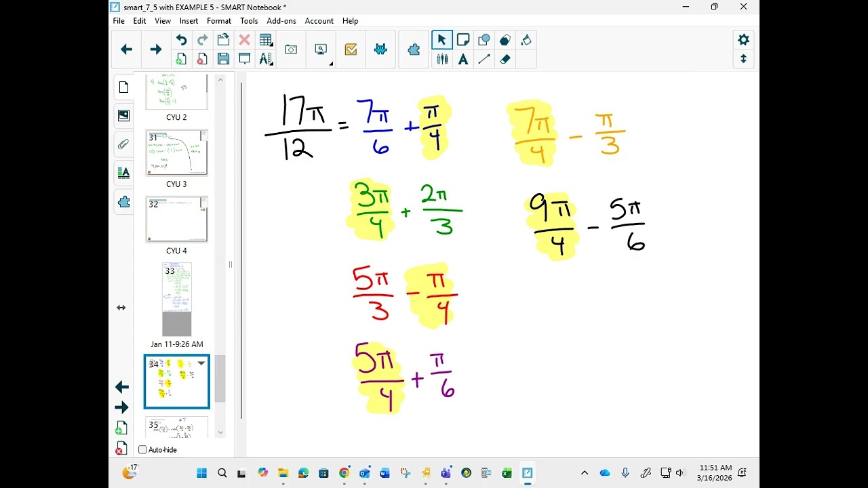Select page 35 thumbnail
Image resolution: width=868 pixels, height=488 pixels.
pos(176,428)
